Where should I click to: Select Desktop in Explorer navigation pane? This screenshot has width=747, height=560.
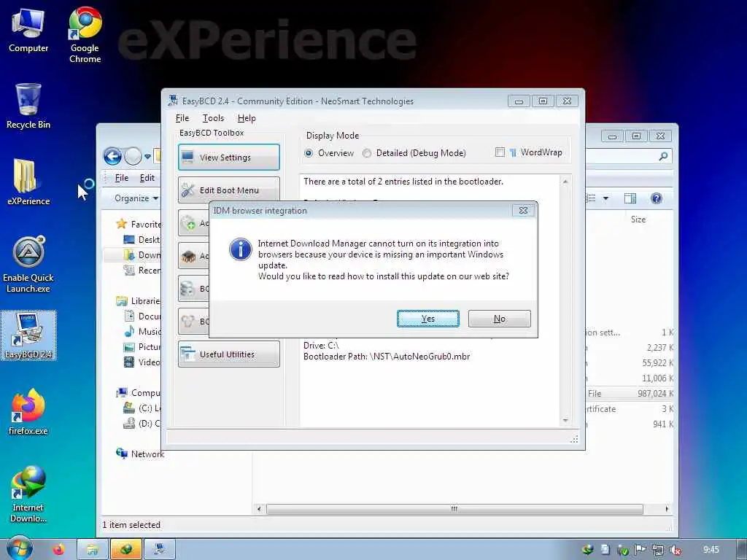[x=142, y=239]
